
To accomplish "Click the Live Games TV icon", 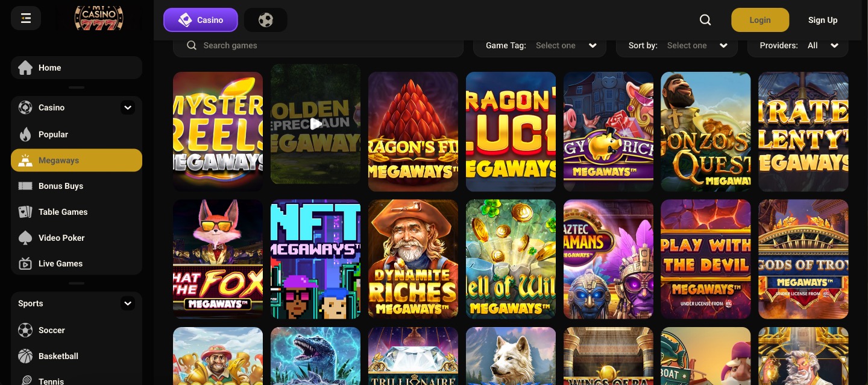I will 25,264.
